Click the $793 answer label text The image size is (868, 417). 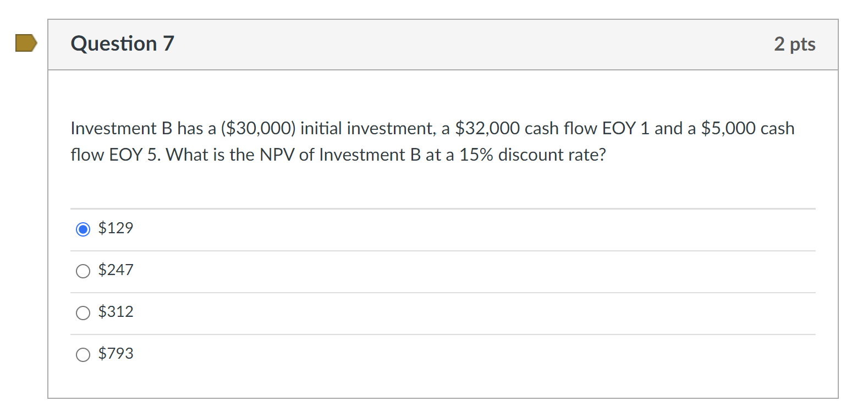(x=116, y=354)
